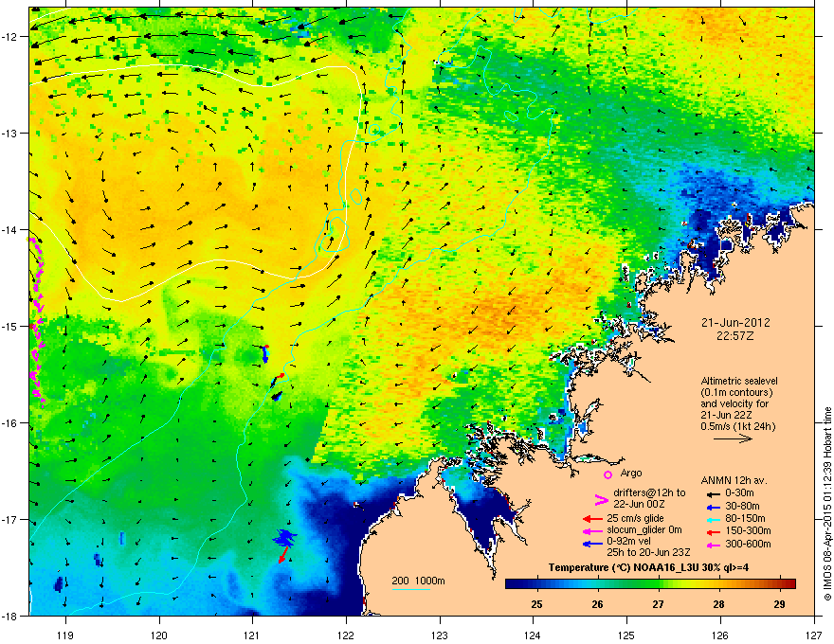Click the cyan isobath sample line in legend
834x644 pixels.
point(411,589)
